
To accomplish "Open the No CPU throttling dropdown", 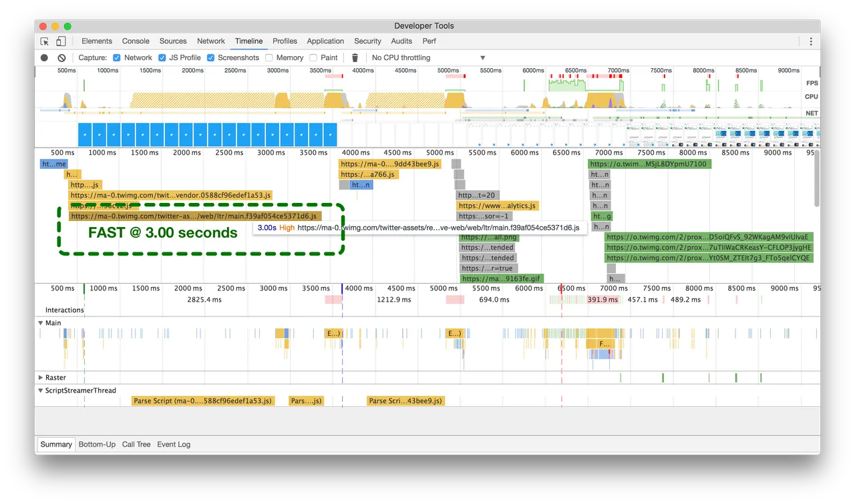I will [x=427, y=57].
